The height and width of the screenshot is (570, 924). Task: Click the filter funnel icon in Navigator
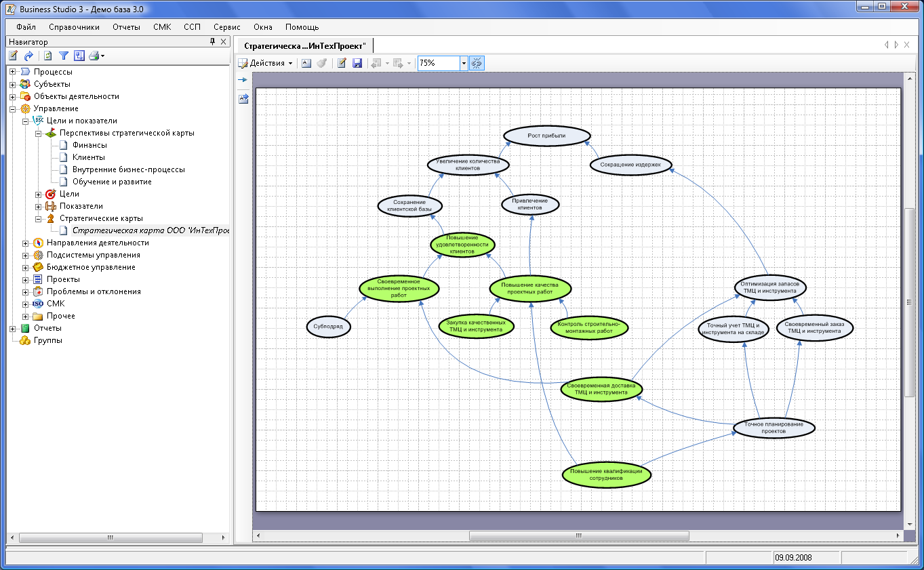(63, 56)
